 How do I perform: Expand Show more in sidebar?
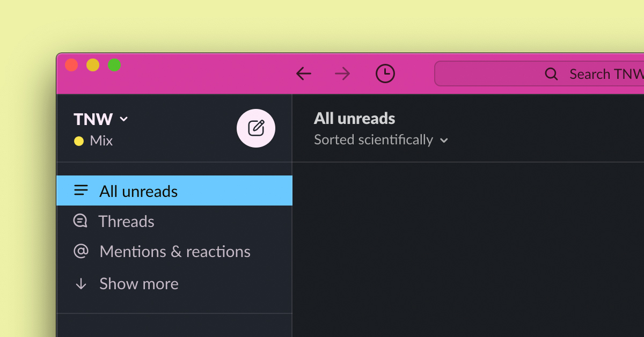pyautogui.click(x=138, y=283)
